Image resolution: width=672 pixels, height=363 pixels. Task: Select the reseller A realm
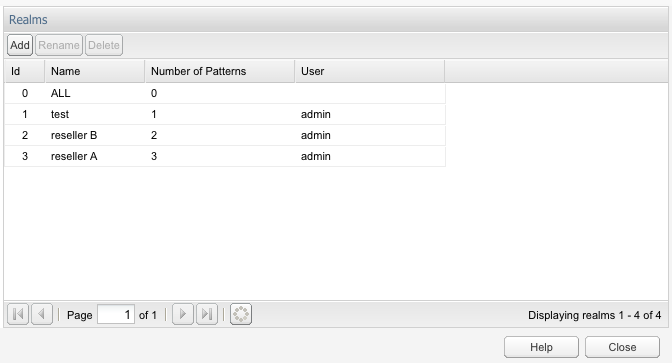(225, 156)
